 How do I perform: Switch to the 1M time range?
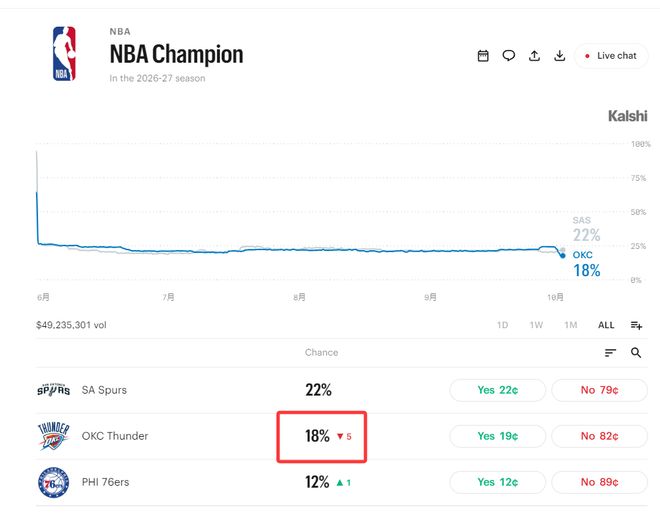570,325
